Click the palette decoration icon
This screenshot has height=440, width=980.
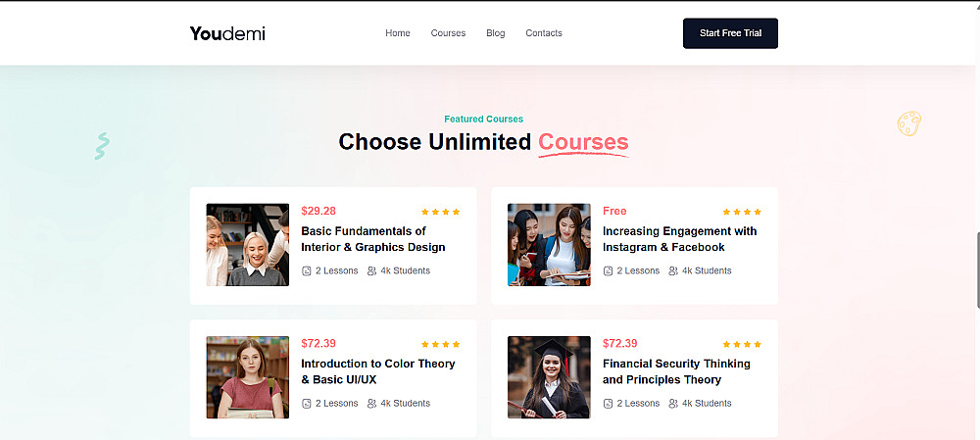click(909, 124)
